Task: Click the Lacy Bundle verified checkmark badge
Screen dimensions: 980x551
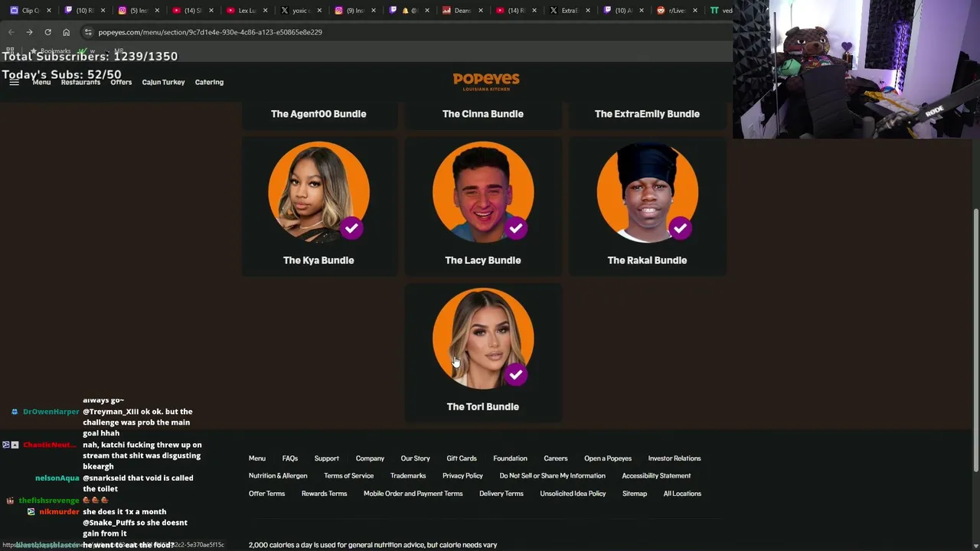Action: (x=516, y=228)
